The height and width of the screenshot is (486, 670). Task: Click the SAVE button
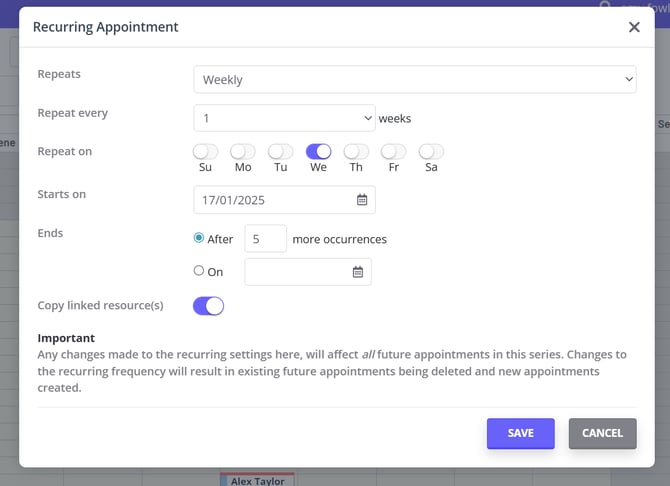click(x=520, y=433)
